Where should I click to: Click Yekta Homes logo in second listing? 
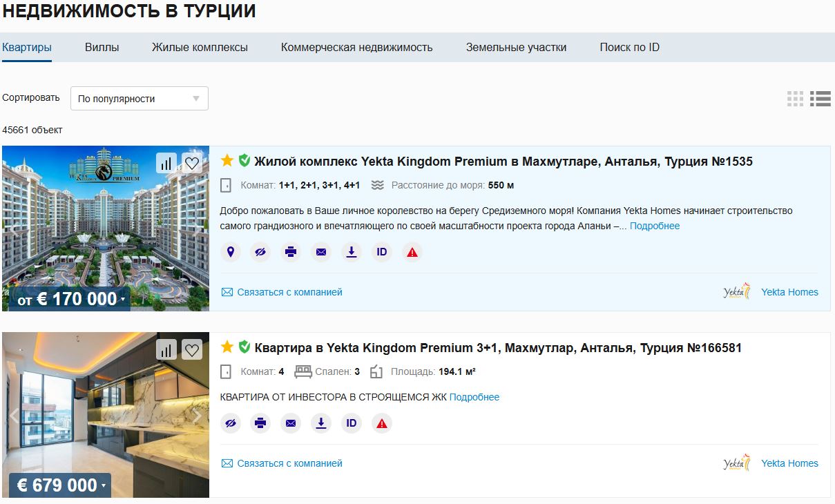pos(736,463)
